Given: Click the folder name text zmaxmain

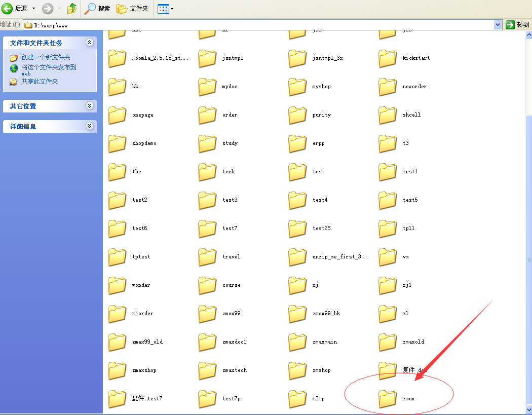Looking at the screenshot, I should (x=325, y=342).
